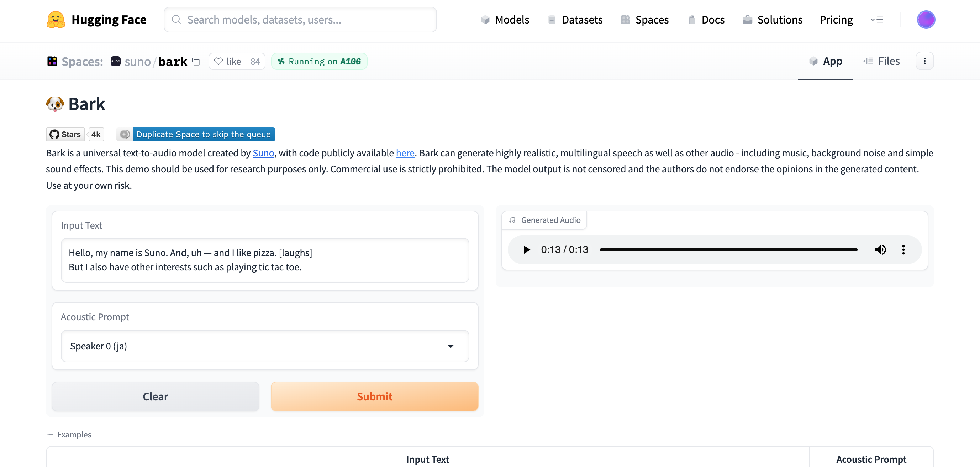Open the audio player more options menu
Screen dimensions: 980x467
[903, 249]
